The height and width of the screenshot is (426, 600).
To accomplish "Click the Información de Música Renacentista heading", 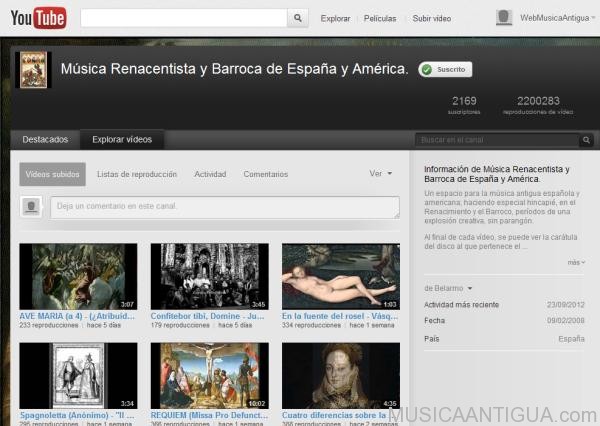I will pyautogui.click(x=497, y=174).
